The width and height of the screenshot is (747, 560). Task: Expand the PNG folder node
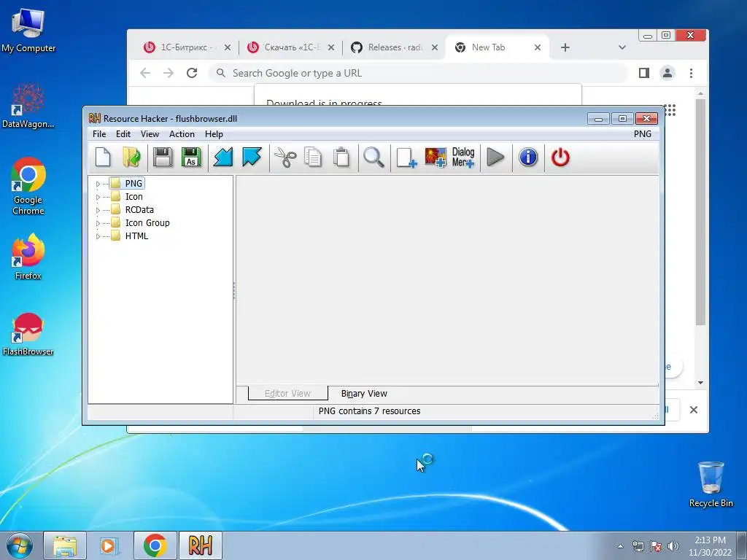tap(98, 184)
